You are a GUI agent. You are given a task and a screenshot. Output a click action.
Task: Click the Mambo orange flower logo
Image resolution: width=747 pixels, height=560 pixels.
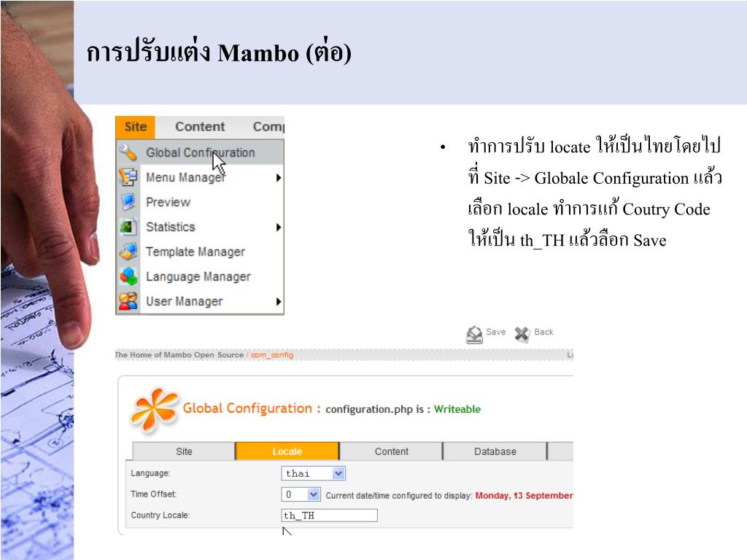coord(155,410)
